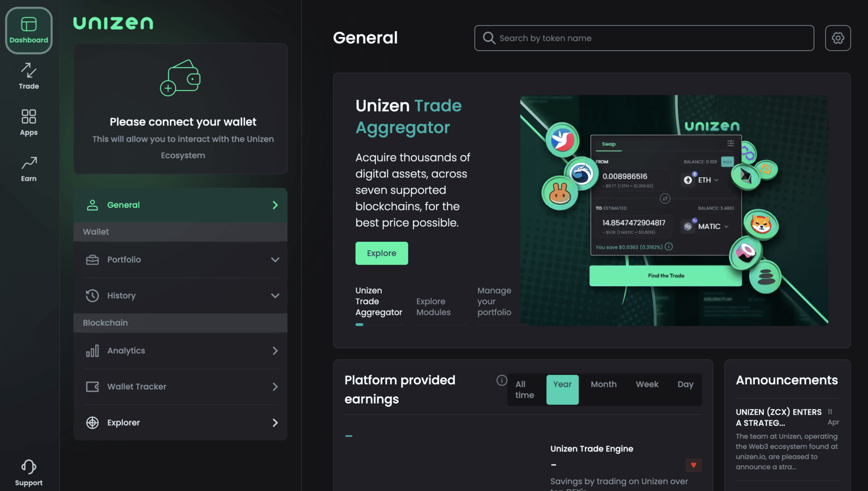The image size is (868, 491).
Task: Select All time earnings period
Action: tap(525, 390)
